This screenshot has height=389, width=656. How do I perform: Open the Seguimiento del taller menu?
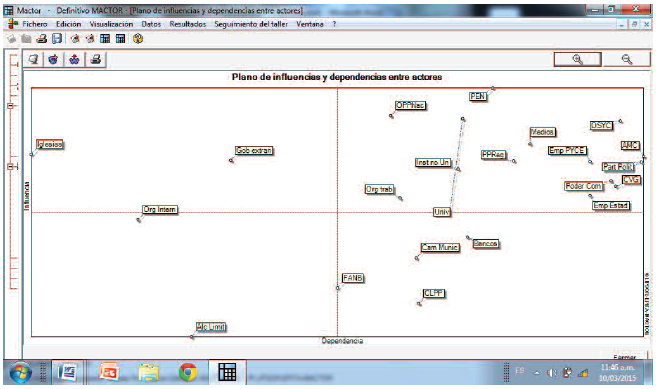tap(251, 24)
